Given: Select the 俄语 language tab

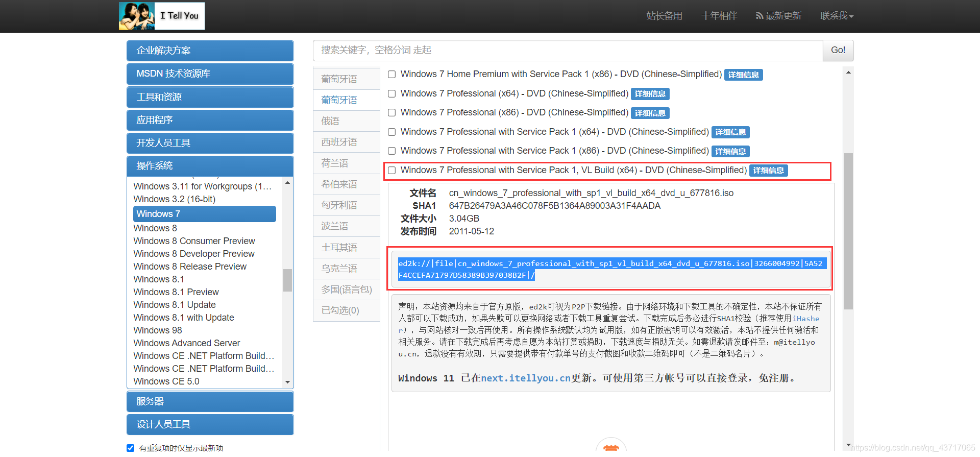Looking at the screenshot, I should [x=347, y=121].
